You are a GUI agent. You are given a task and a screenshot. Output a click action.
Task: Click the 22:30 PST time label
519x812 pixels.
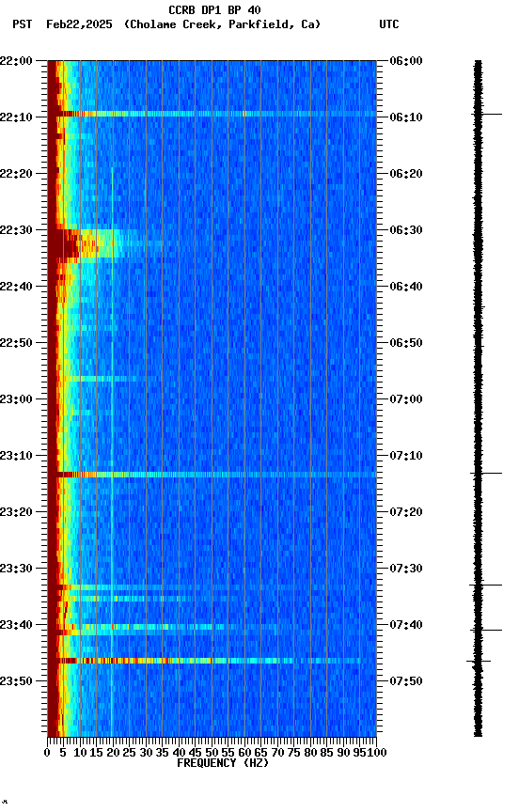(16, 230)
